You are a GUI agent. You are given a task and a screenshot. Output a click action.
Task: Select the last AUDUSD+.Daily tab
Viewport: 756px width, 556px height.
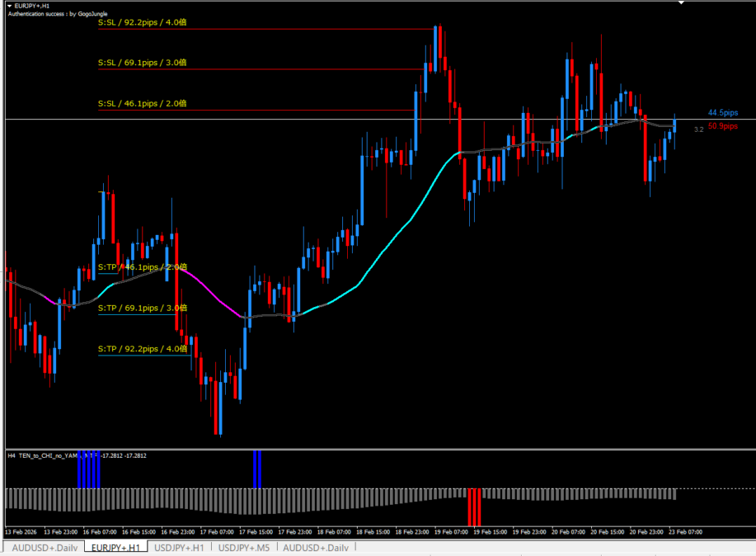click(x=317, y=547)
